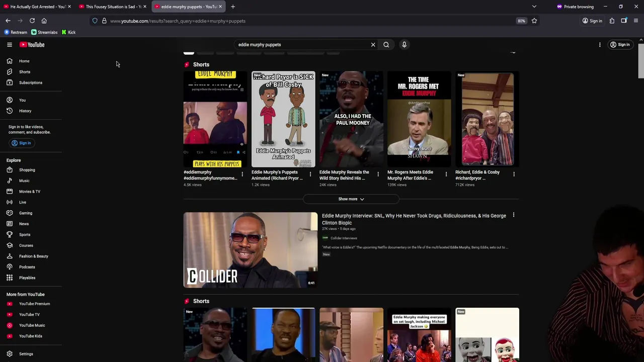Activate voice search microphone
Screen dimensions: 644x362
[404, 45]
